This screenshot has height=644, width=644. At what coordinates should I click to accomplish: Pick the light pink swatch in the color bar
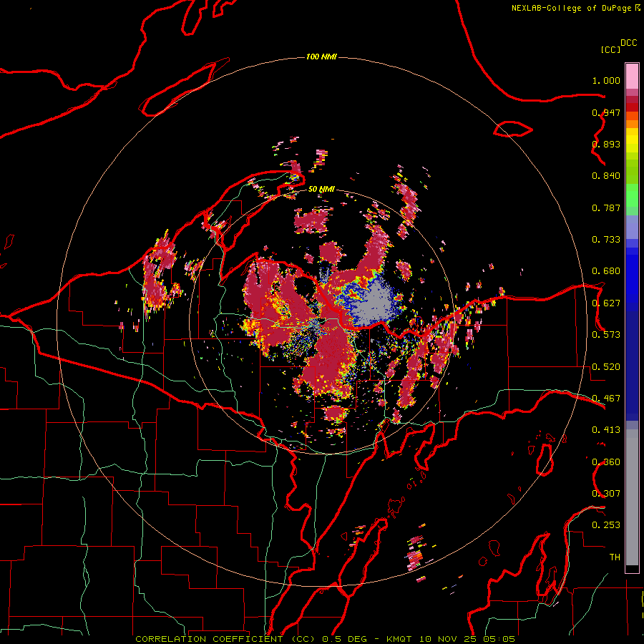[632, 76]
